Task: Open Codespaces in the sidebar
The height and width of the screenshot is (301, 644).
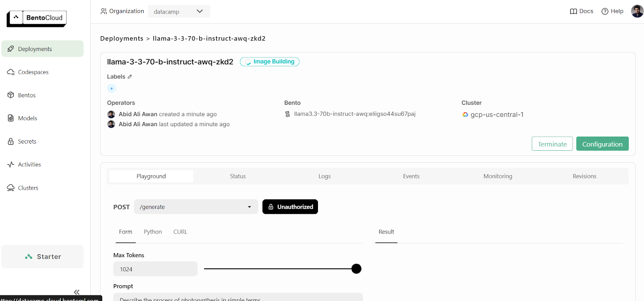Action: point(42,72)
